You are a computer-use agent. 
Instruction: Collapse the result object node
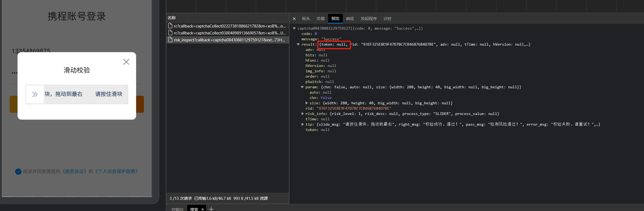click(x=298, y=44)
